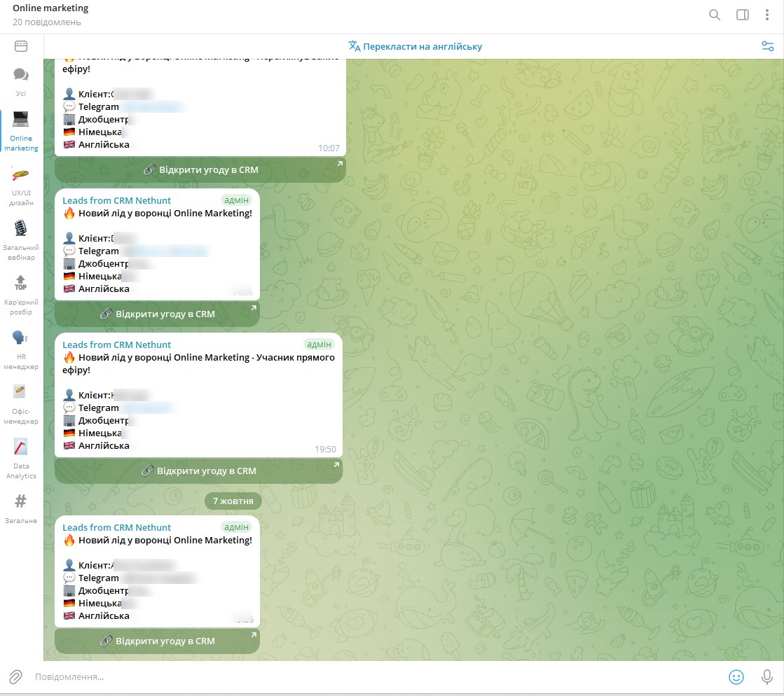
Task: Toggle the right side panel icon
Action: pos(743,15)
